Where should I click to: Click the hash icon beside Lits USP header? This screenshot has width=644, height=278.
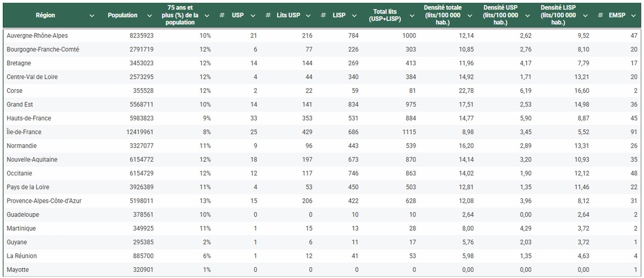click(x=268, y=16)
